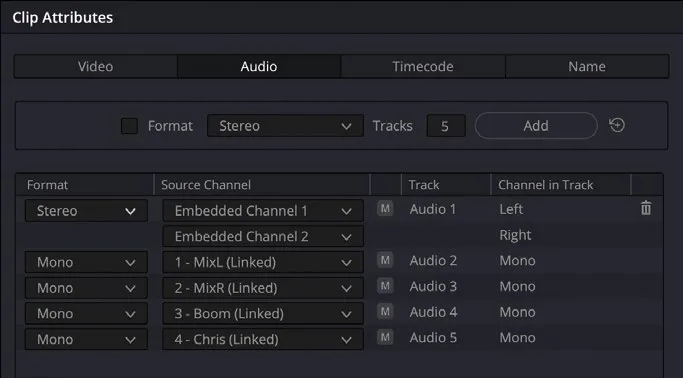This screenshot has height=378, width=683.
Task: Open the top Format Stereo dropdown
Action: click(285, 126)
